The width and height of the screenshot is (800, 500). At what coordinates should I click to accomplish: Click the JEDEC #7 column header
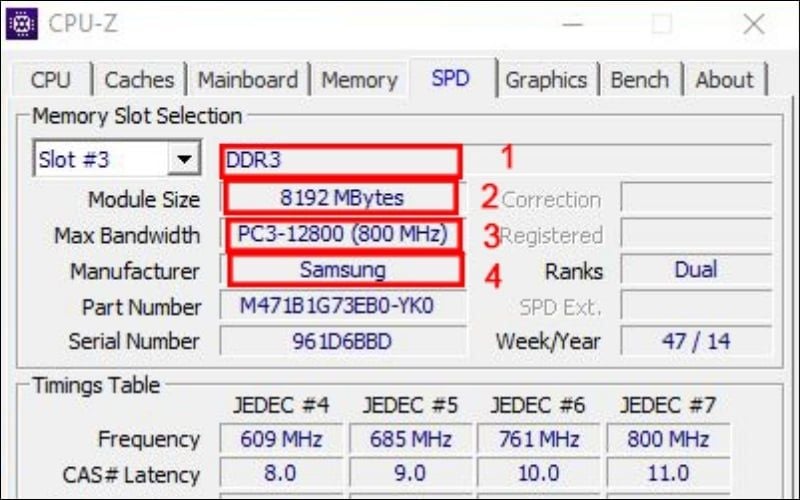[668, 406]
